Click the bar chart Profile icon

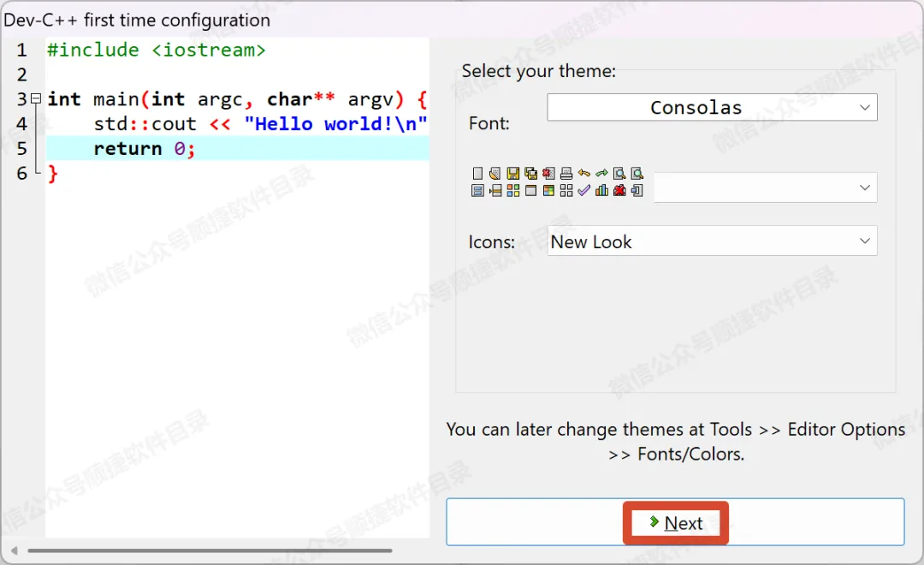[601, 191]
